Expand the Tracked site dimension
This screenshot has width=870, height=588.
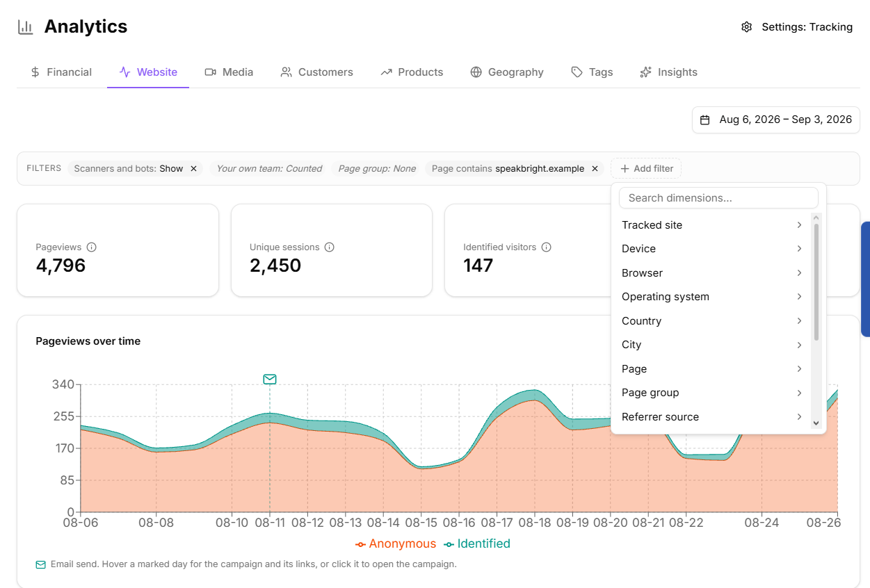tap(712, 225)
